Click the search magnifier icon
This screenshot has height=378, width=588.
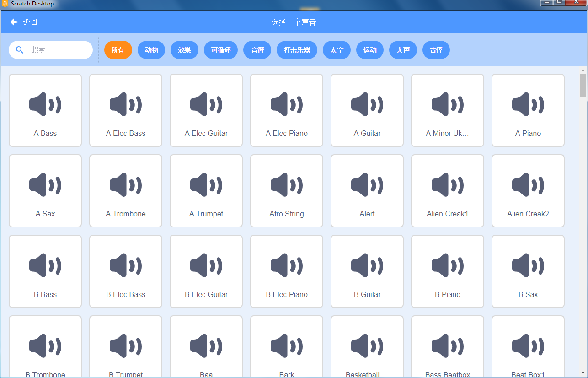tap(20, 50)
